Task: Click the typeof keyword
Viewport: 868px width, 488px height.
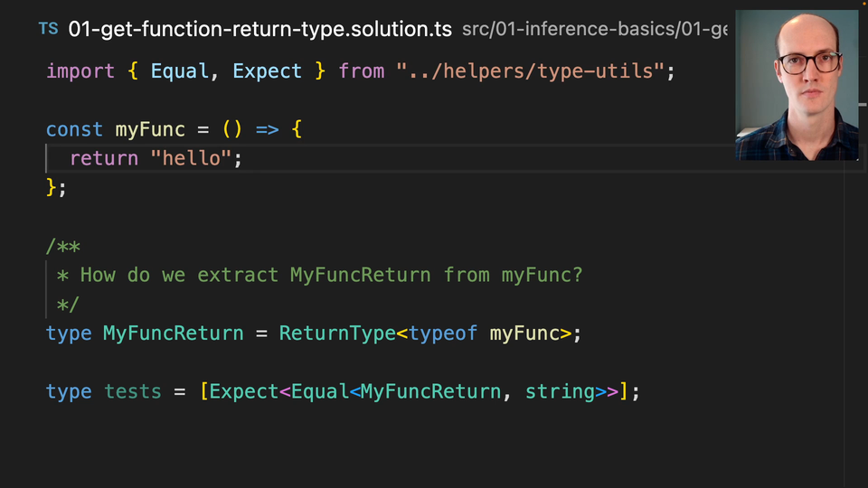Action: click(443, 333)
